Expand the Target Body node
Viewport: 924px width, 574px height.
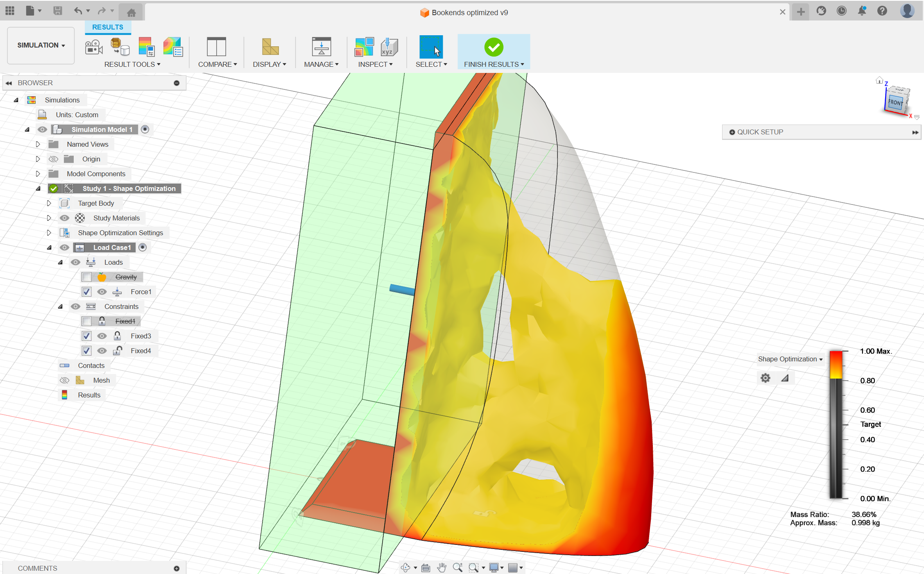click(49, 203)
